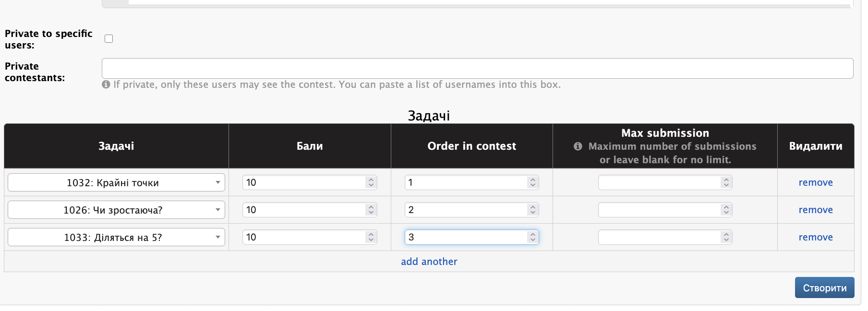The width and height of the screenshot is (868, 311).
Task: Remove the 1026 problem row
Action: coord(816,210)
